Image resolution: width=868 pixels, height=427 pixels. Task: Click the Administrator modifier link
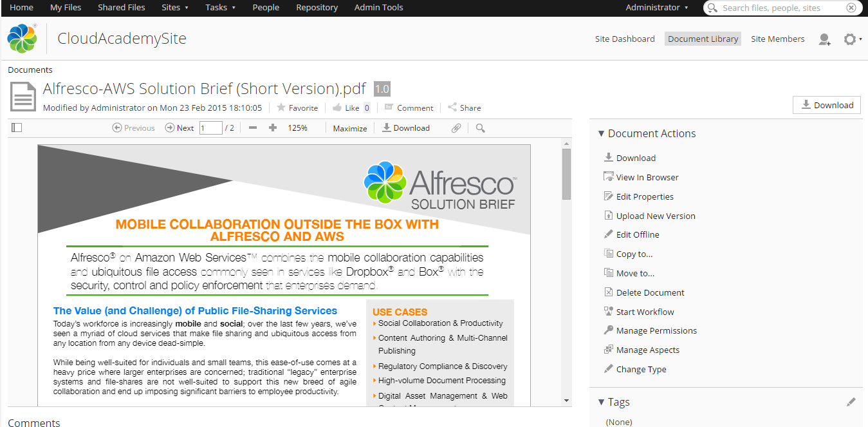pyautogui.click(x=118, y=108)
